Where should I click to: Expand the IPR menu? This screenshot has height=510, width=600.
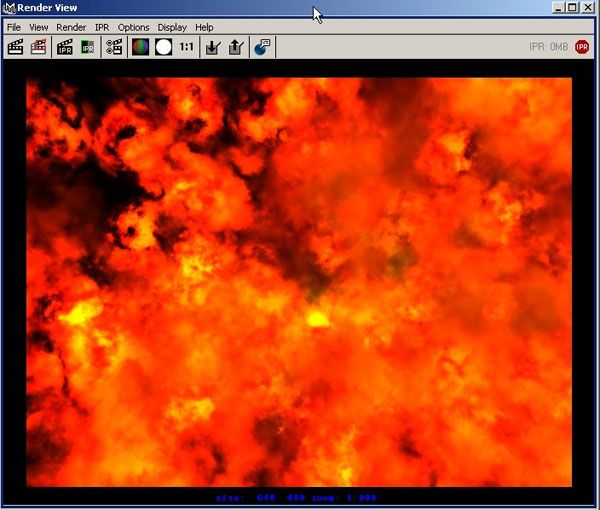(102, 27)
